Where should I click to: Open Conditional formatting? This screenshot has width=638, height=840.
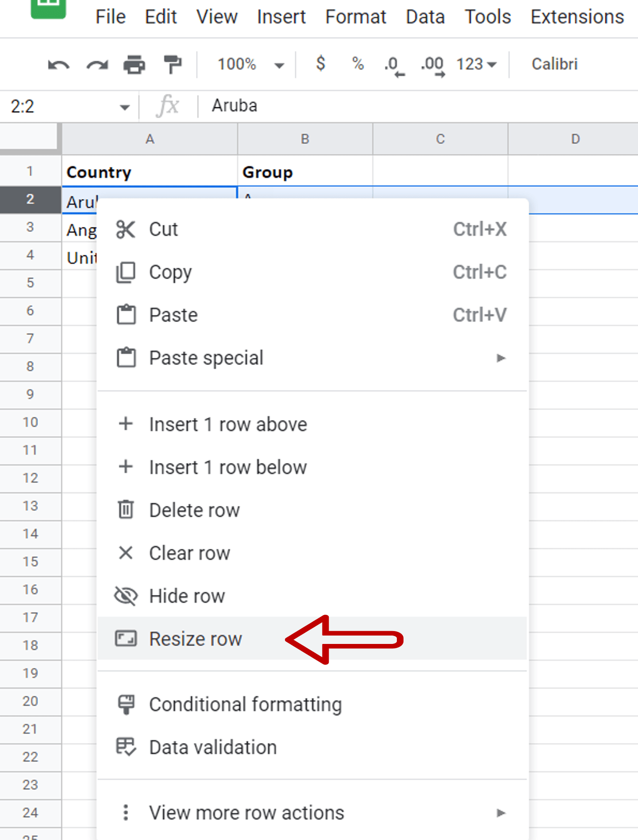tap(245, 704)
